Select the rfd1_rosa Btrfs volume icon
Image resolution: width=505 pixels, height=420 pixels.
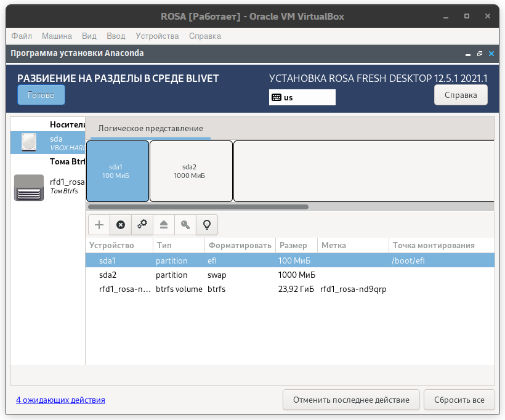tap(29, 187)
